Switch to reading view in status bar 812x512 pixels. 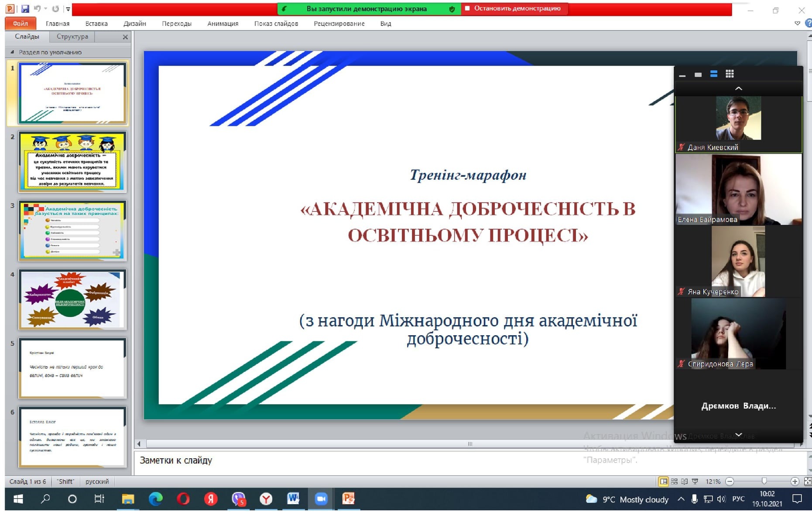click(x=684, y=481)
